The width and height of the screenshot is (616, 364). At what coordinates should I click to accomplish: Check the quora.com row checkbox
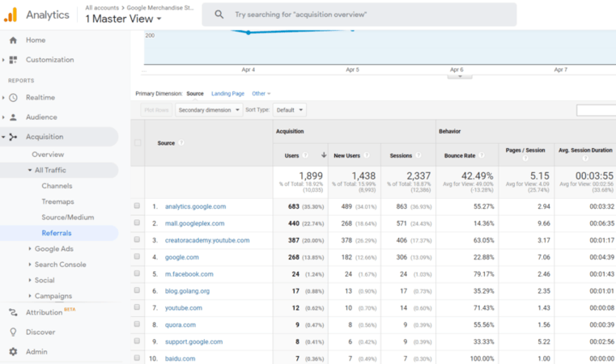pyautogui.click(x=137, y=324)
